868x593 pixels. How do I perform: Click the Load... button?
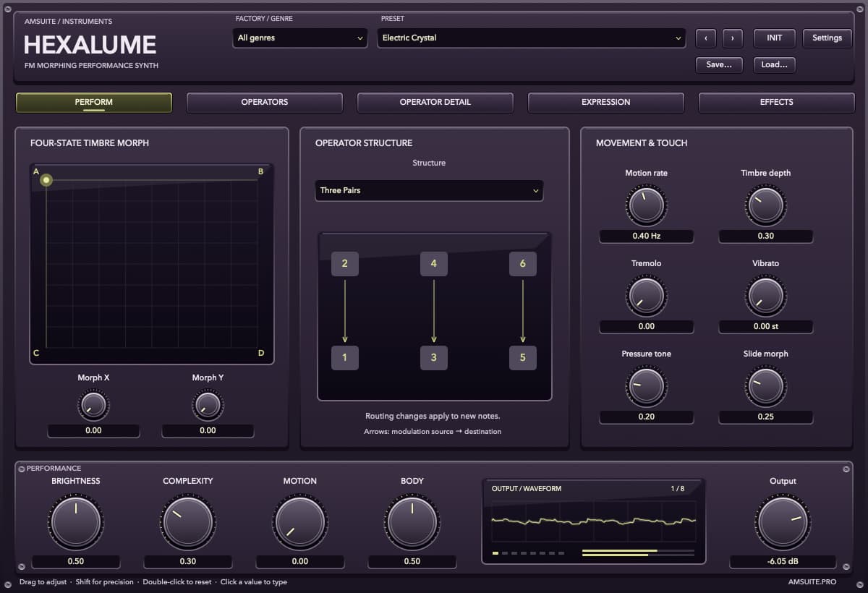[775, 65]
